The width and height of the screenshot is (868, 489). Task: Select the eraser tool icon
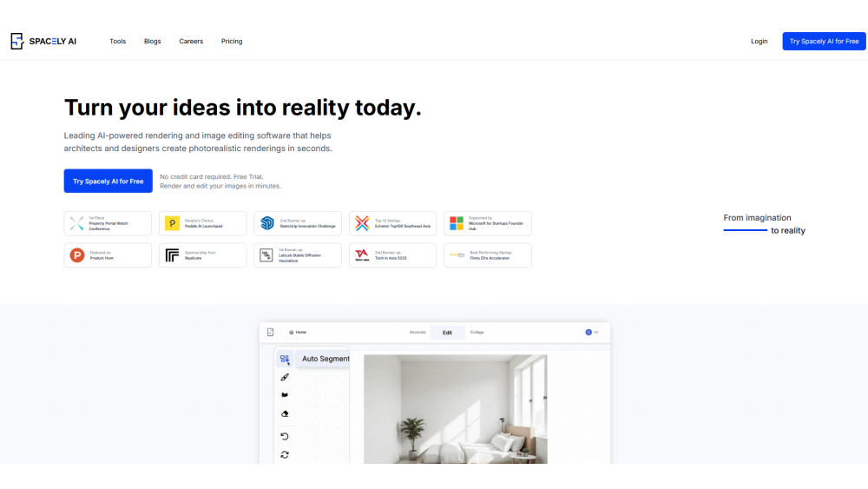(285, 413)
